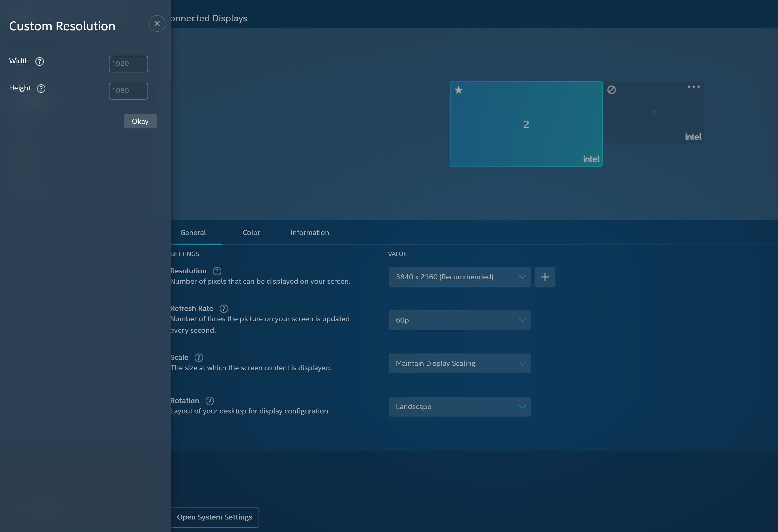Click the star icon on display 2

tap(459, 90)
